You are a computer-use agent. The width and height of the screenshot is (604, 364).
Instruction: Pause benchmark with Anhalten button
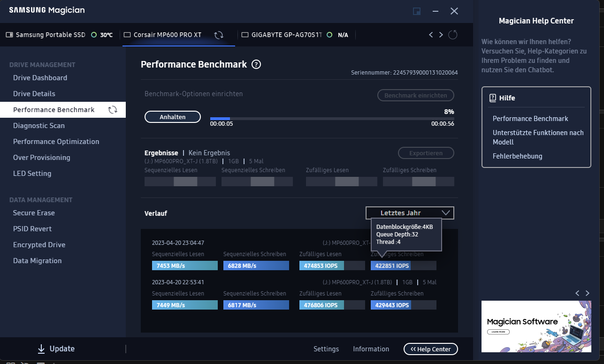click(173, 117)
